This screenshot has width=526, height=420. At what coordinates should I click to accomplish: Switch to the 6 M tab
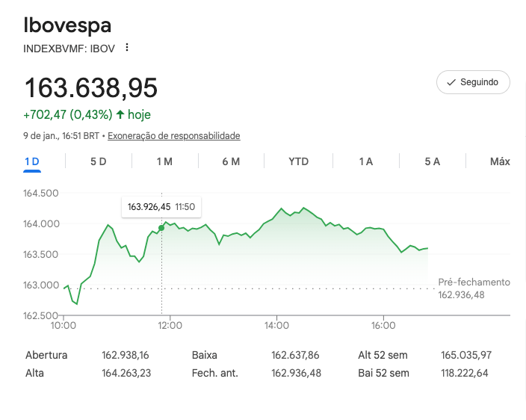pos(231,161)
